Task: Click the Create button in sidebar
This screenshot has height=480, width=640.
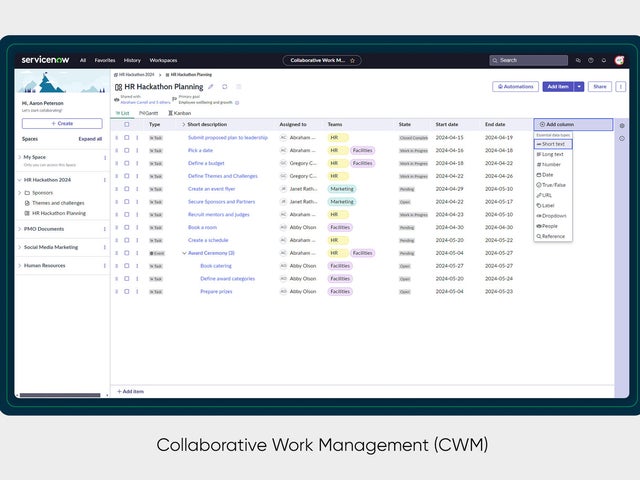Action: point(62,123)
